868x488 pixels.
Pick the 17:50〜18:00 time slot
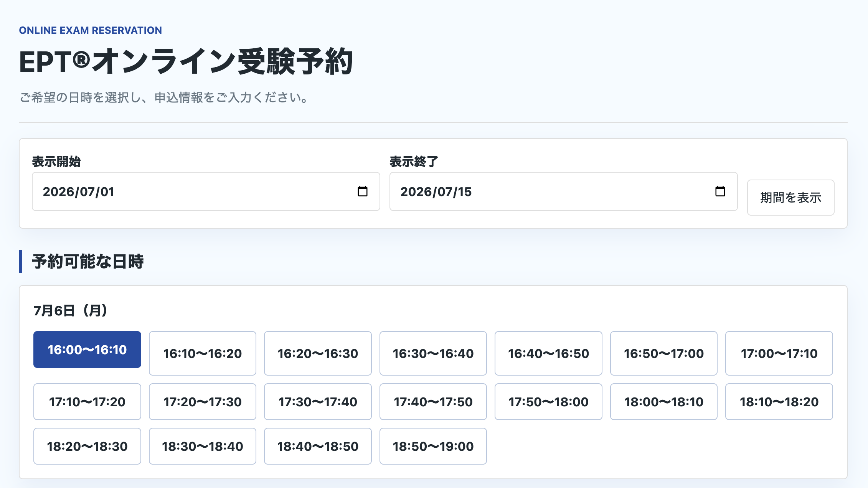(548, 402)
